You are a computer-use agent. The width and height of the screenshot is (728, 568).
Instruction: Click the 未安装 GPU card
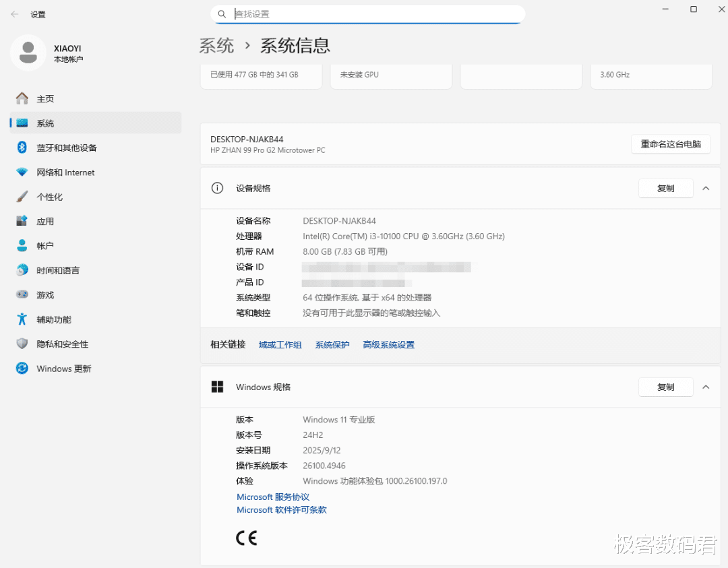(391, 76)
